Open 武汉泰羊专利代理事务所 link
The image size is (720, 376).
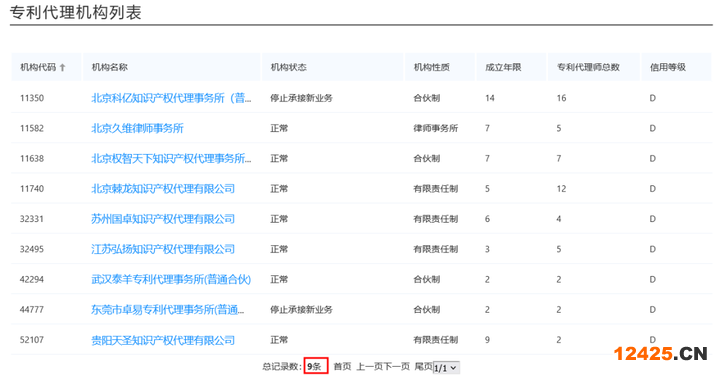[171, 280]
